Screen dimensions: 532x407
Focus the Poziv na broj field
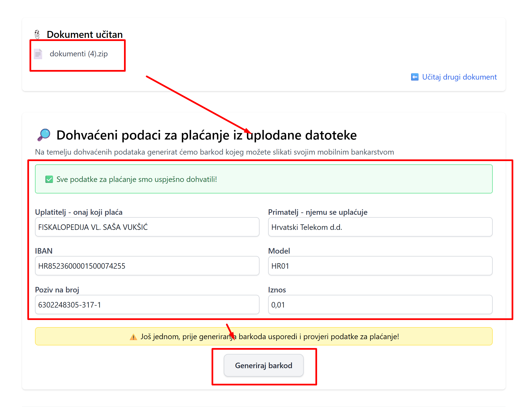click(x=147, y=304)
